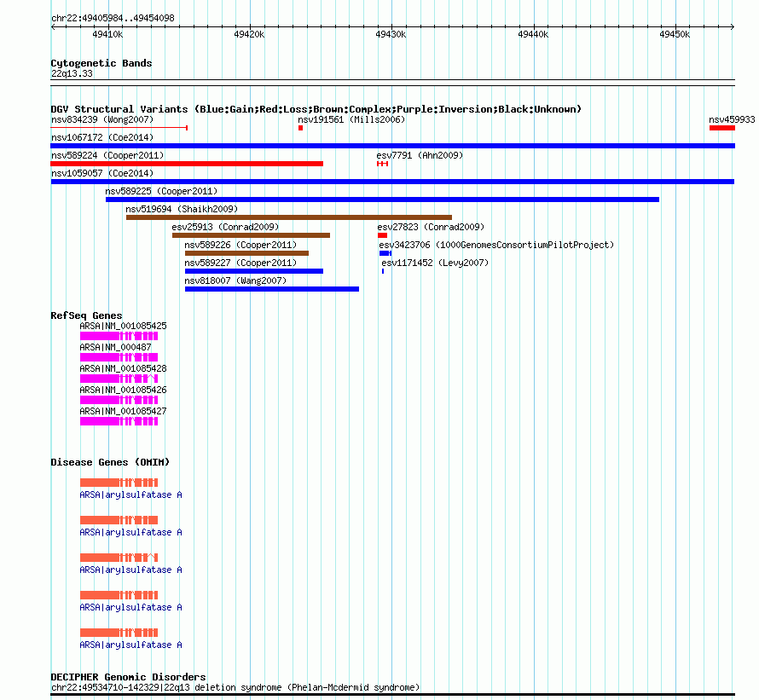
Task: Click the esv27823 (Conrad2009) red marker
Action: pos(382,235)
